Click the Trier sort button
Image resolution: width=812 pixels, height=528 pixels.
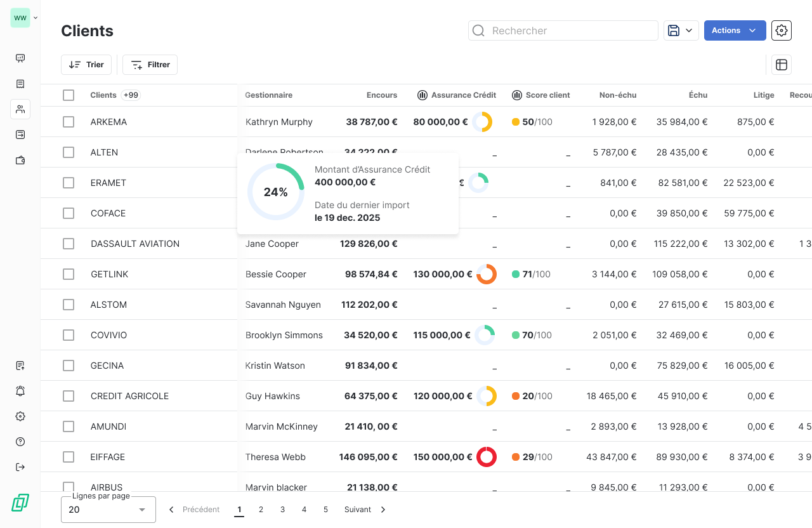coord(86,65)
